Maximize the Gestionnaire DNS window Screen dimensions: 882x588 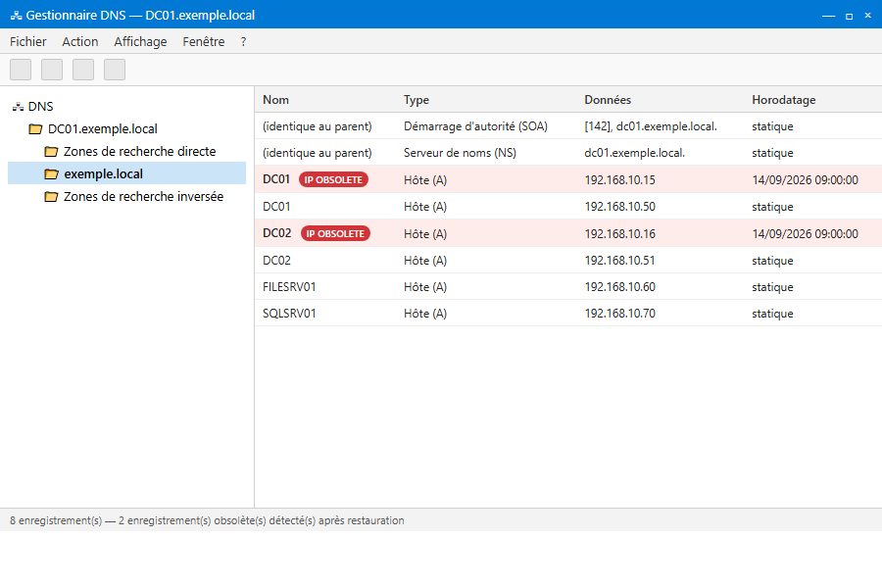[849, 16]
